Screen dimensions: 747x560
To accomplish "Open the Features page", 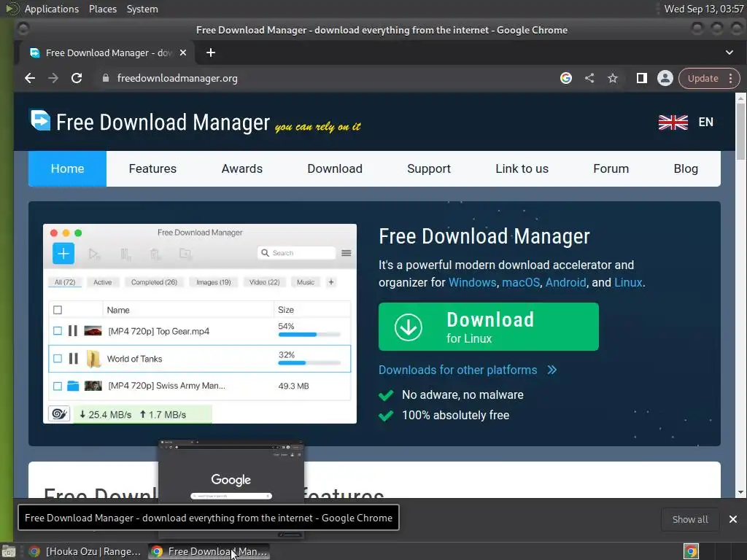I will click(x=152, y=168).
